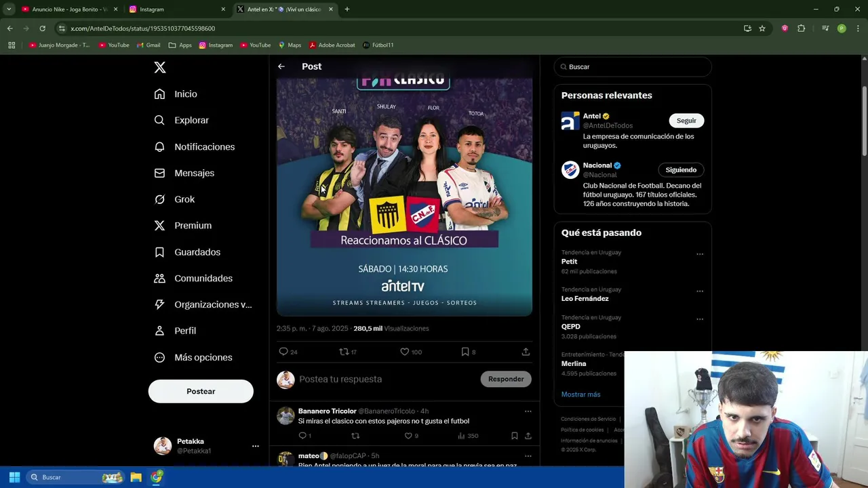
Task: Click Mostrar más under trends
Action: pyautogui.click(x=580, y=394)
